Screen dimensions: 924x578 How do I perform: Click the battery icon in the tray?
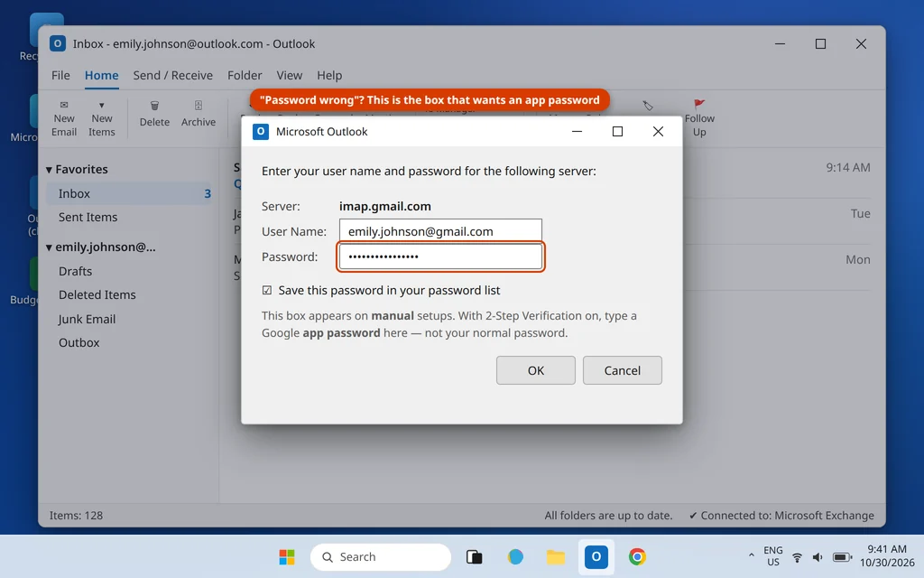[842, 557]
